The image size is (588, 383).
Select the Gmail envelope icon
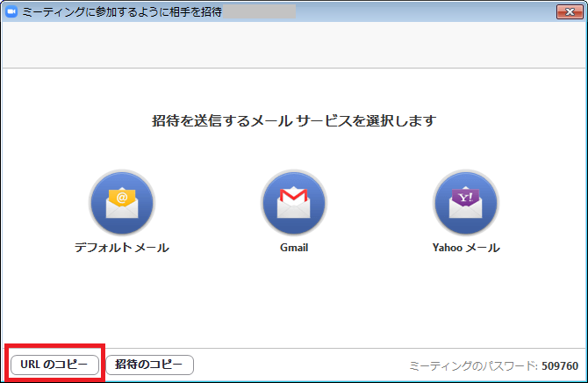point(294,203)
